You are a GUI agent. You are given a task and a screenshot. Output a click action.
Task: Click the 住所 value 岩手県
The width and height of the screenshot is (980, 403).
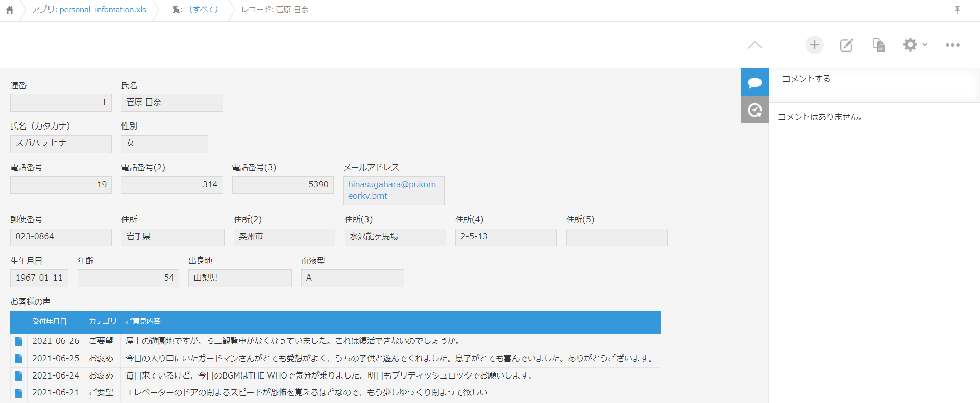(173, 237)
